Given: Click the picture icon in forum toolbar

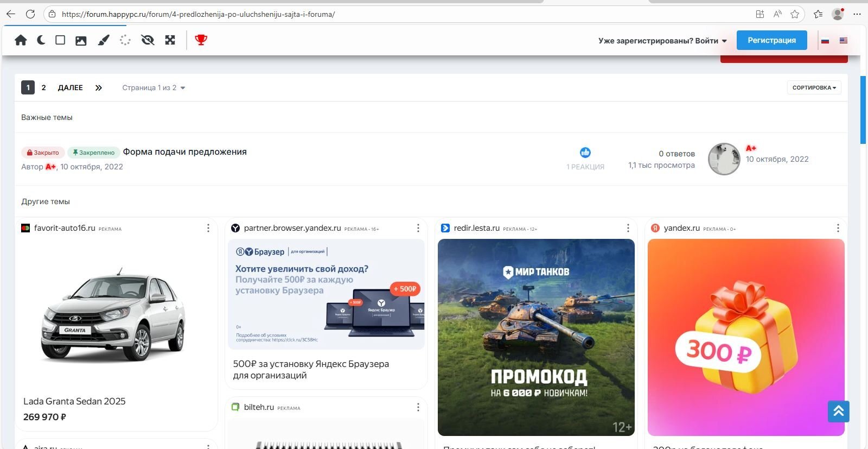Looking at the screenshot, I should [x=81, y=40].
